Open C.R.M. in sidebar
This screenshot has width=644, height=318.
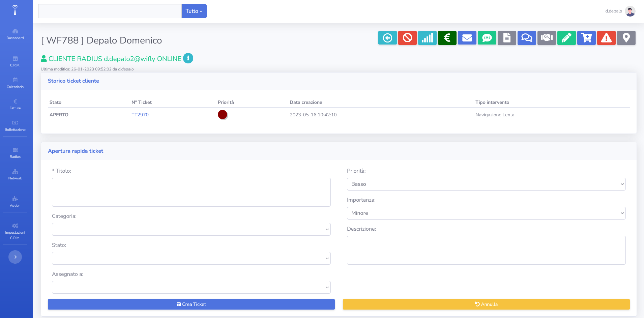tap(15, 62)
